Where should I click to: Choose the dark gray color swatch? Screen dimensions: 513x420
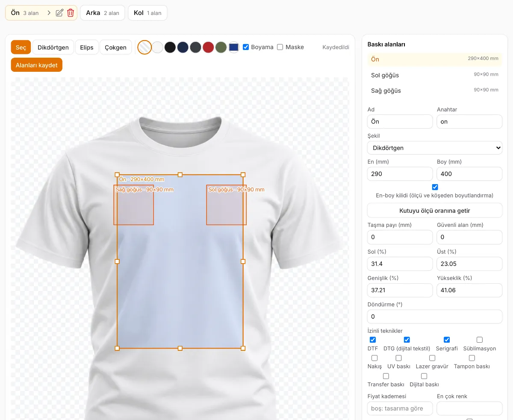(195, 47)
